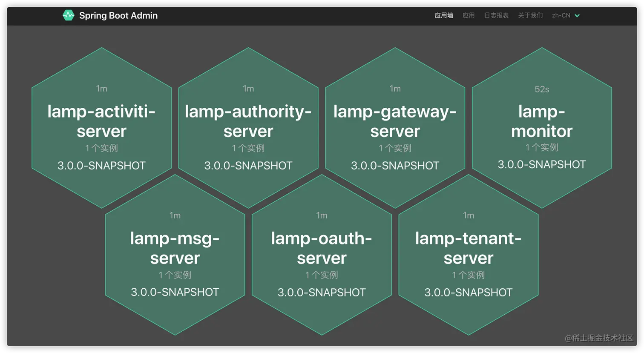This screenshot has width=644, height=353.
Task: Click 1m uptime on lamp-tenant-server
Action: click(469, 215)
